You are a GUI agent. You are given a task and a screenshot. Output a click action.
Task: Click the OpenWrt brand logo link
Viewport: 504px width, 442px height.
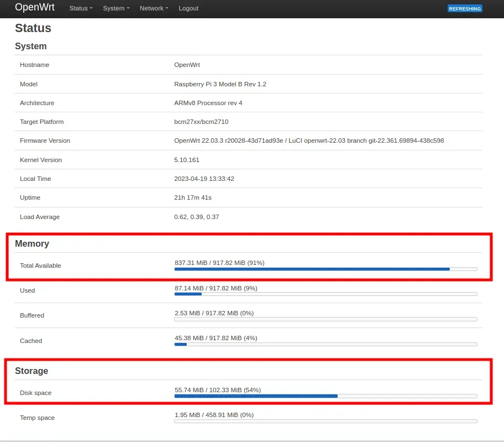[x=35, y=7]
